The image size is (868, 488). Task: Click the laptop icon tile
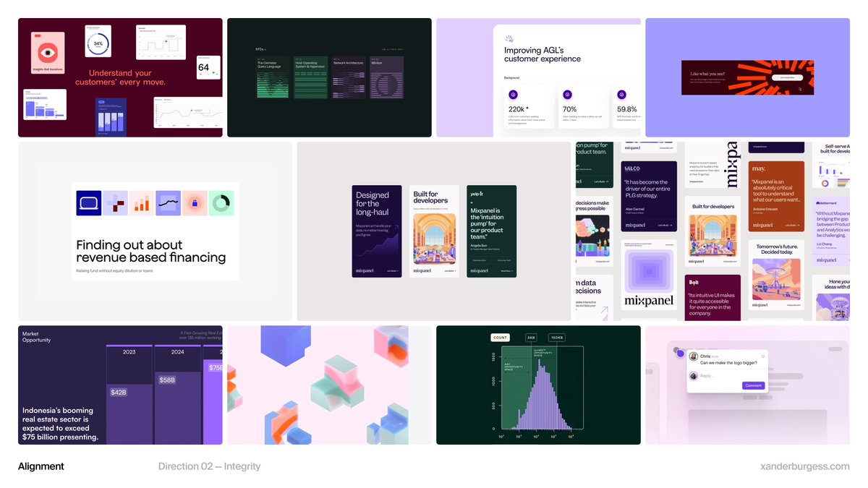click(89, 203)
